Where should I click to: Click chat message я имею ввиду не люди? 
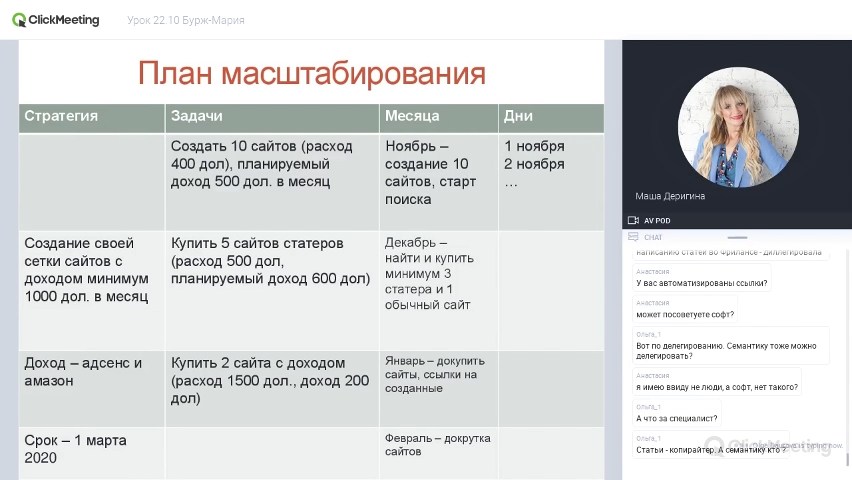coord(717,382)
